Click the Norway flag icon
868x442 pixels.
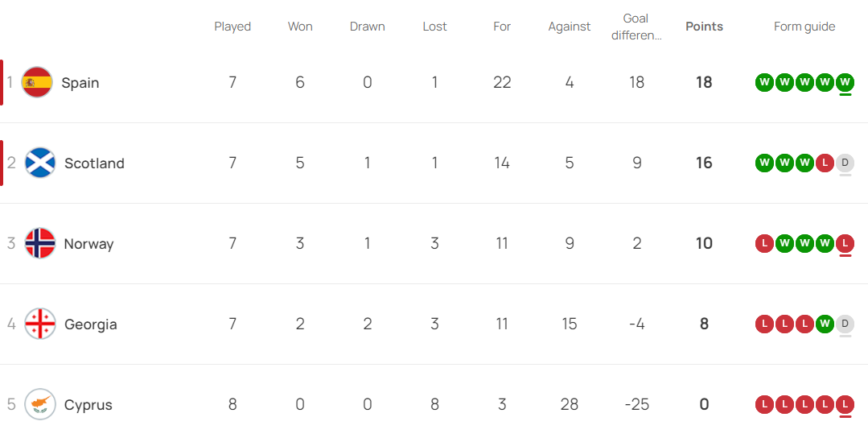coord(40,243)
